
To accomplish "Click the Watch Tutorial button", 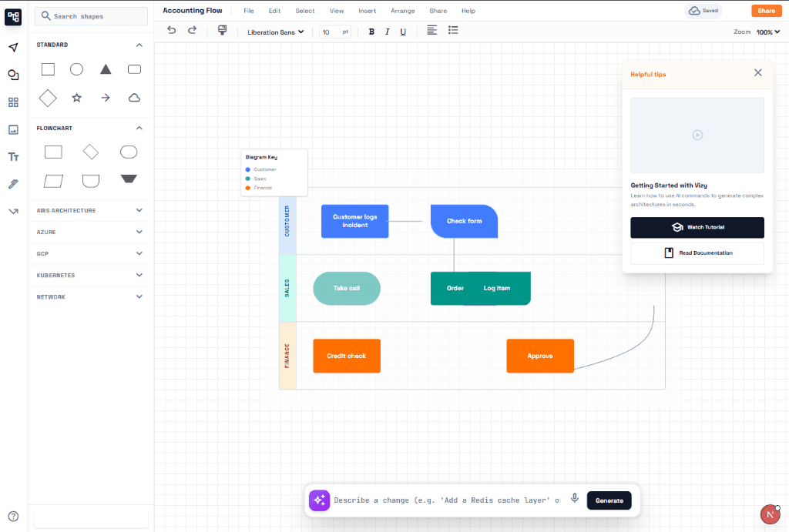I will pos(697,227).
